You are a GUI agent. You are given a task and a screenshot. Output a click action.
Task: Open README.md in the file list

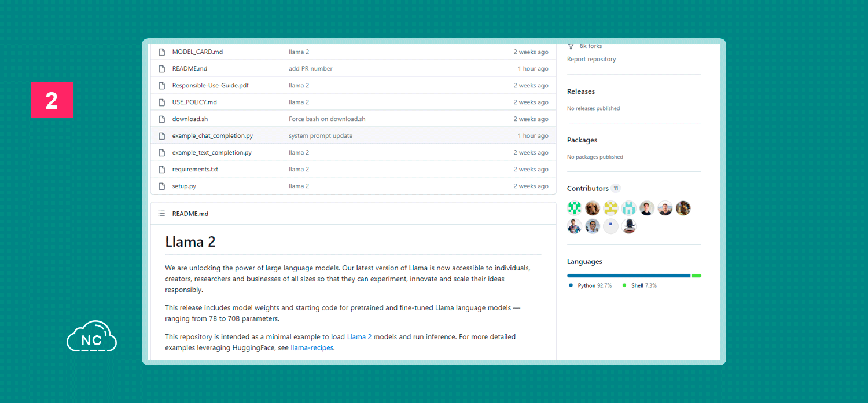click(190, 68)
